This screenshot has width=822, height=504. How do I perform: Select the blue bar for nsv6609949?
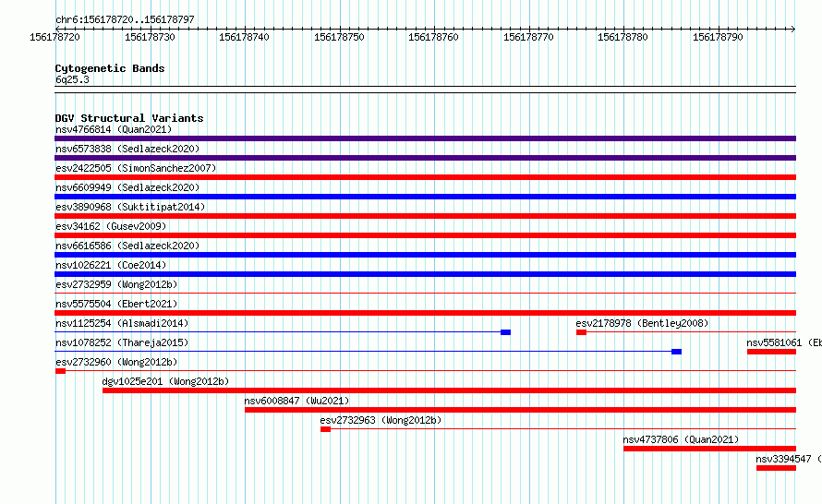point(425,197)
